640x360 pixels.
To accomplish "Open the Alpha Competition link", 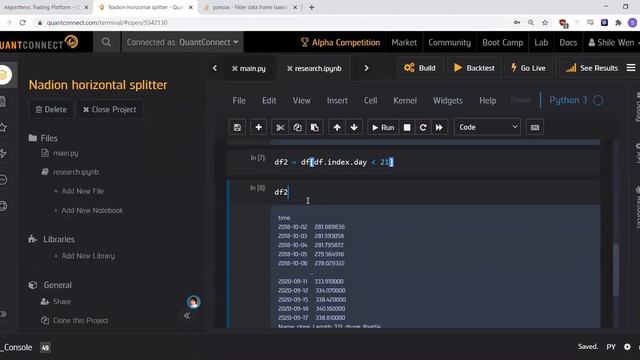I will coord(340,42).
